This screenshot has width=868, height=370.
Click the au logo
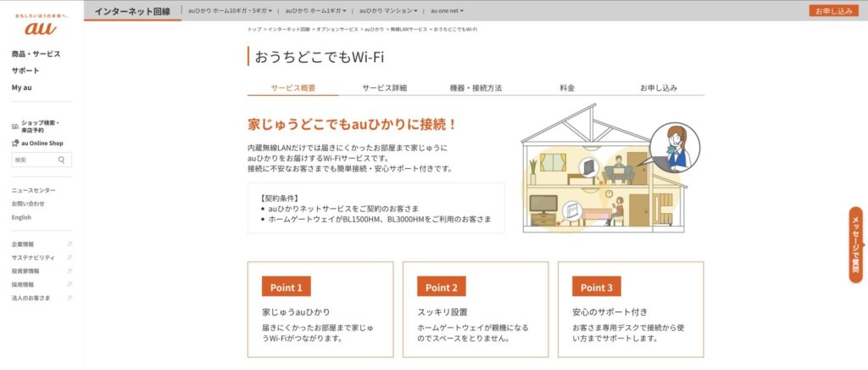[x=41, y=28]
